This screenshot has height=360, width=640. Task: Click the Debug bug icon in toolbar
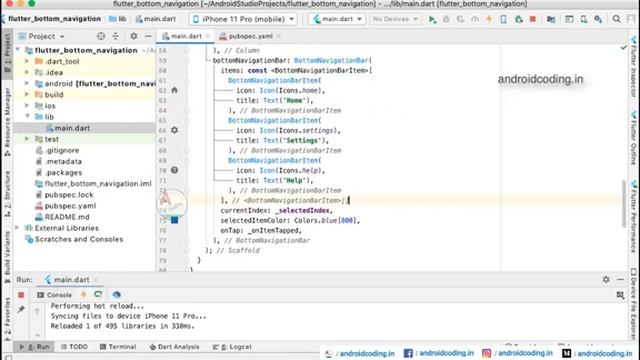coord(446,19)
